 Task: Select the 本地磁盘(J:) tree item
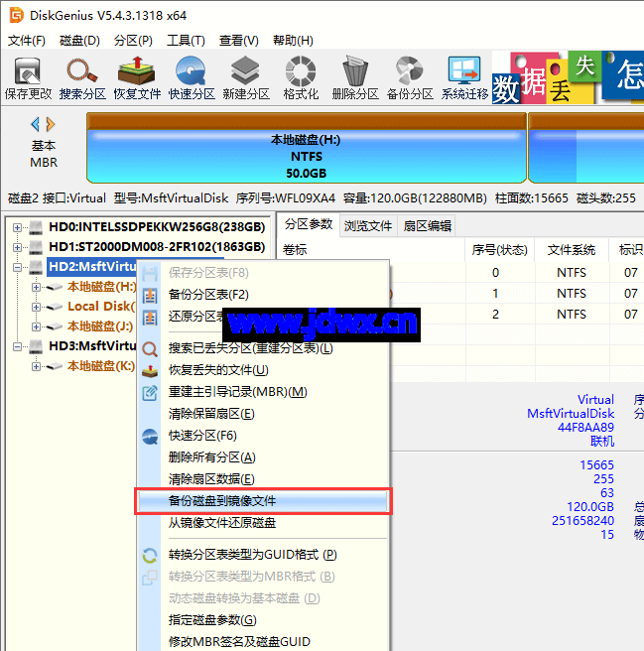point(100,326)
